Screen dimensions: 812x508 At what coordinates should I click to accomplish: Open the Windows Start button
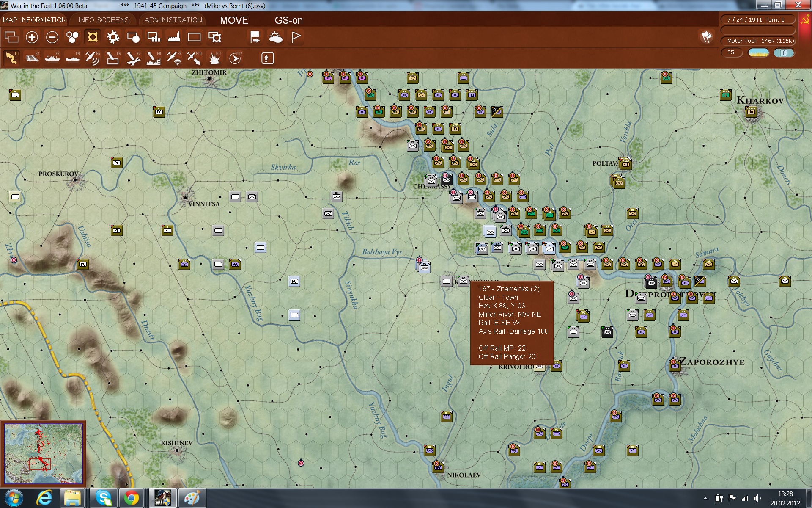(14, 498)
